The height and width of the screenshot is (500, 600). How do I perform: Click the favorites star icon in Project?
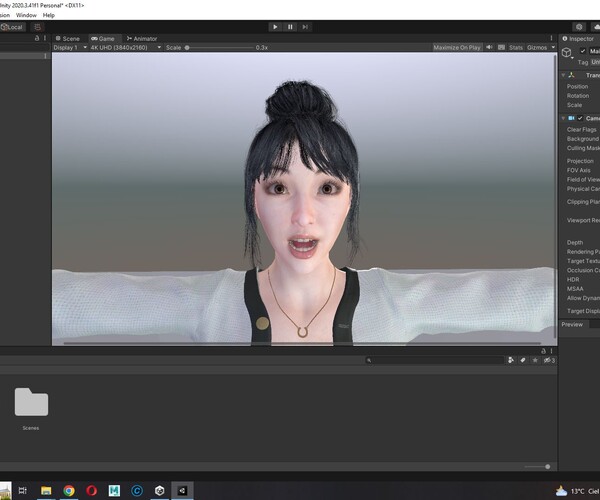535,360
